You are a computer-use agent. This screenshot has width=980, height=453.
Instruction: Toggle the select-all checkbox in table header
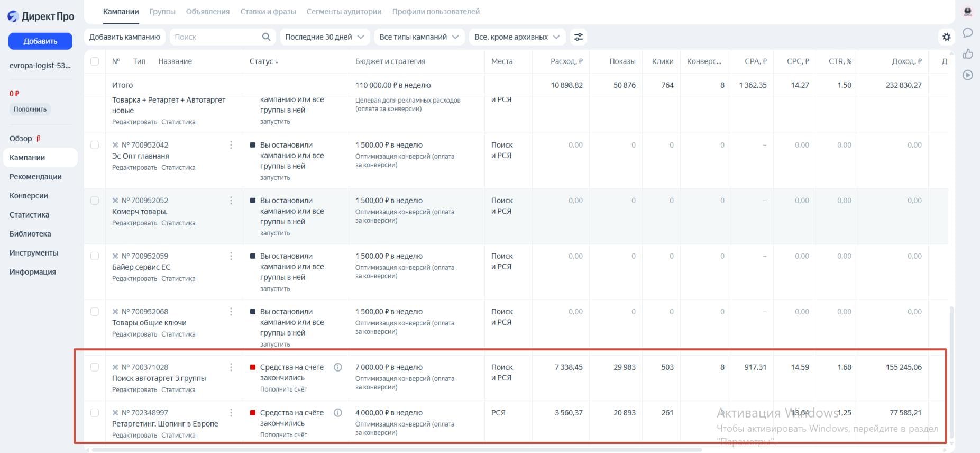click(95, 61)
